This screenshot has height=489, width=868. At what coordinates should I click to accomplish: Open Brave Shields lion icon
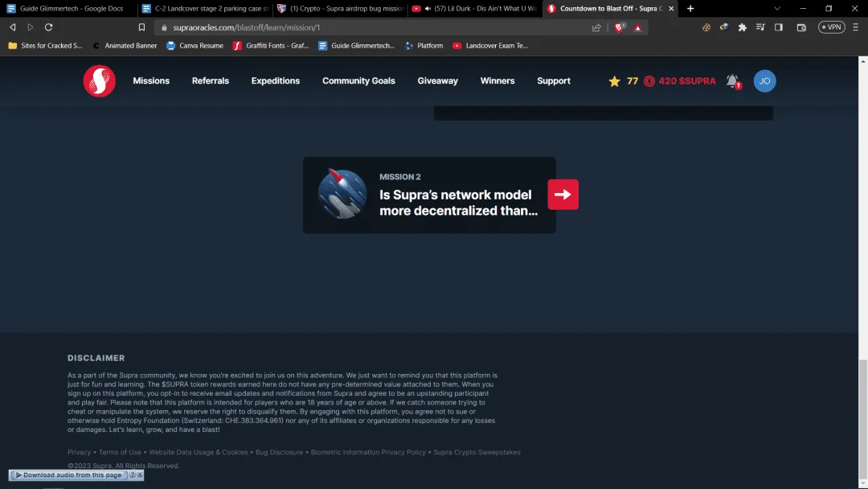click(x=620, y=27)
